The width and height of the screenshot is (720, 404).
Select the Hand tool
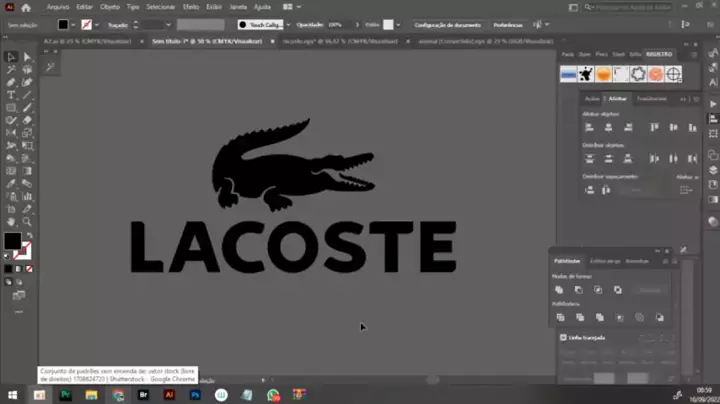coord(11,222)
